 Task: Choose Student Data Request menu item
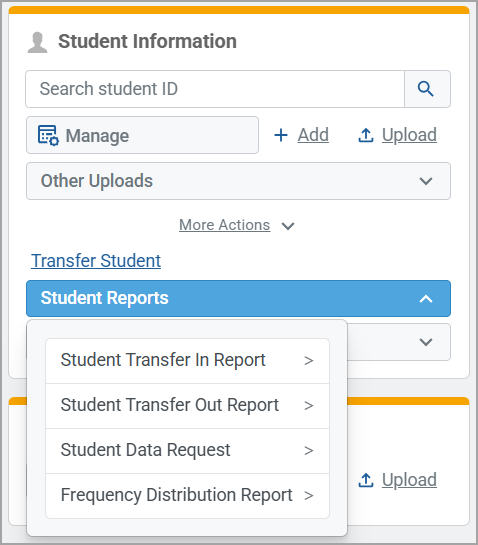pyautogui.click(x=187, y=451)
